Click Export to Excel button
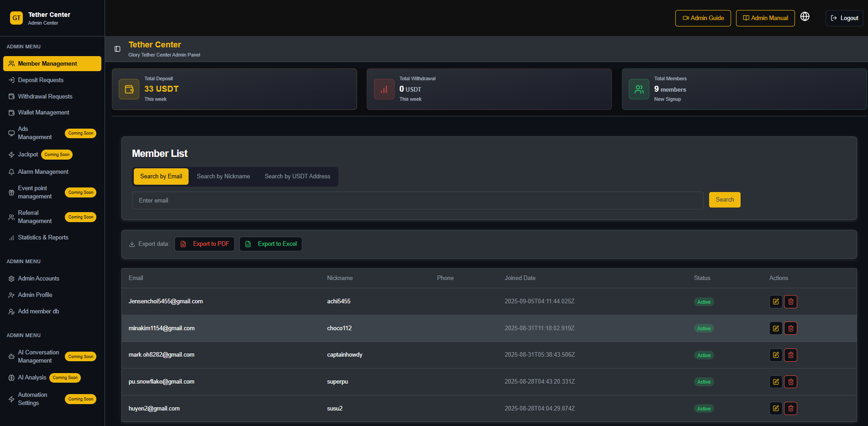 (x=271, y=244)
